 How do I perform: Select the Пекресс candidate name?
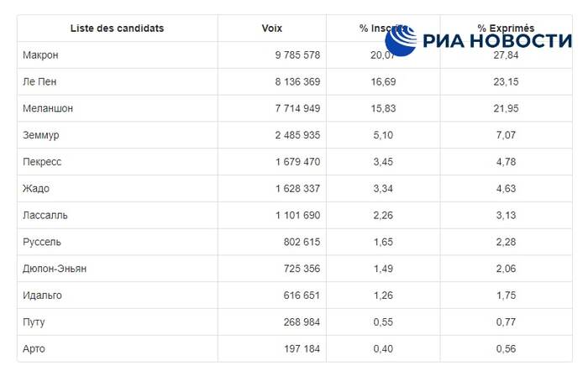pyautogui.click(x=44, y=162)
